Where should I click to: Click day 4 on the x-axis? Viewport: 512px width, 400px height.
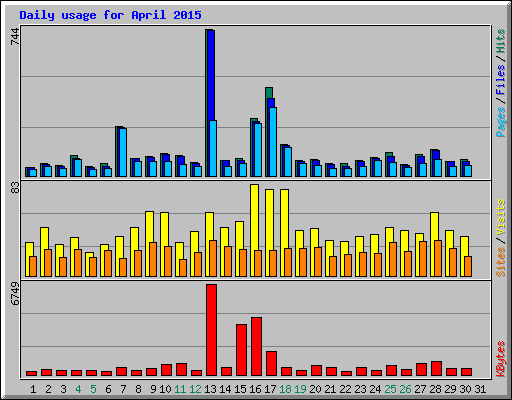click(x=78, y=389)
